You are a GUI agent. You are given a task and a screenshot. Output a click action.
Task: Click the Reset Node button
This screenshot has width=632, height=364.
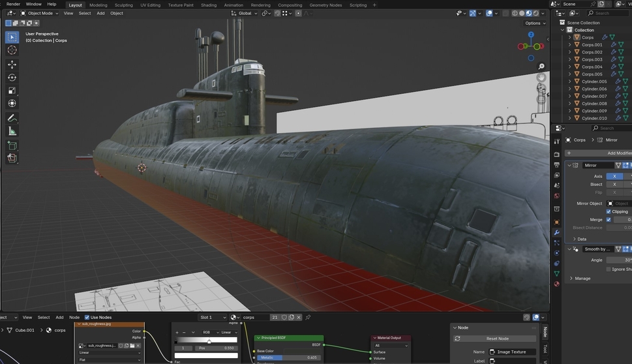tap(497, 339)
